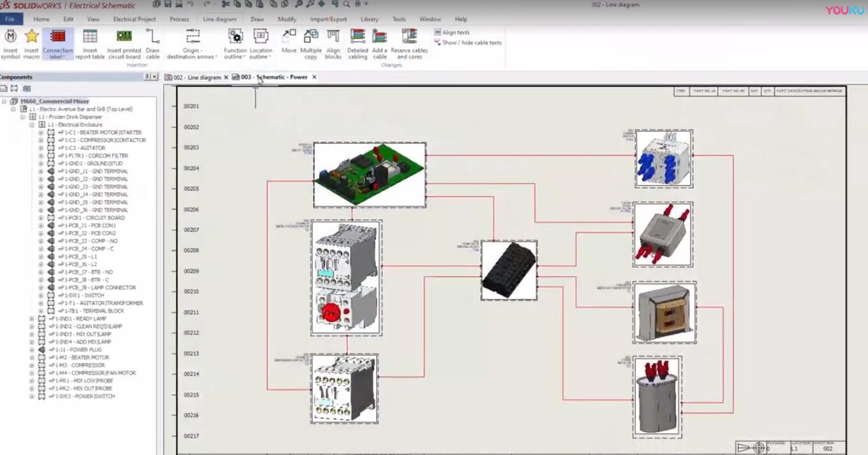Switch to the Line diagram ribbon tab
This screenshot has width=868, height=455.
[220, 19]
